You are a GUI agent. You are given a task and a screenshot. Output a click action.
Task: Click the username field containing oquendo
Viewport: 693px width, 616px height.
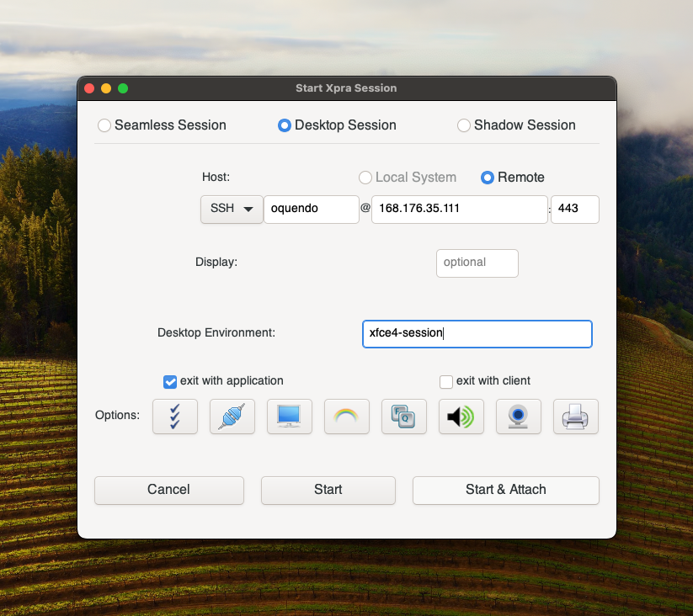click(x=312, y=210)
